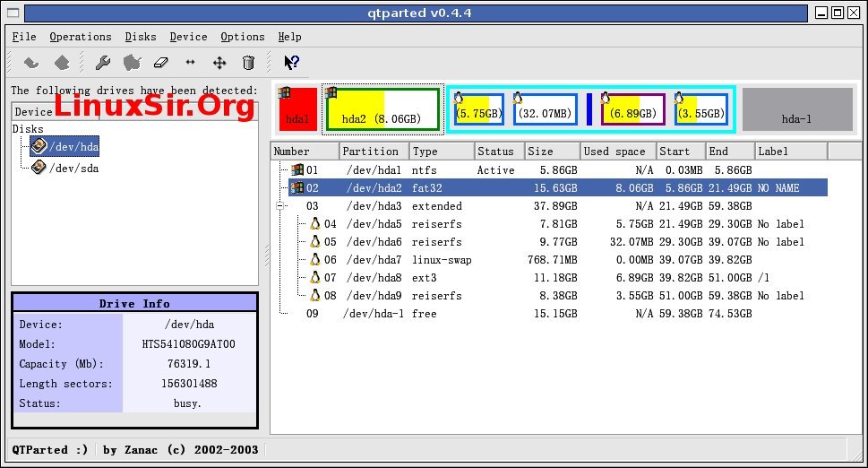
Task: Click the Status column header
Action: pos(499,152)
